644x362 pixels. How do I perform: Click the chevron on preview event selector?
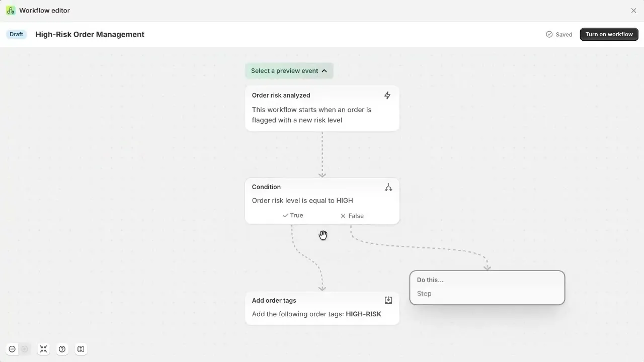pyautogui.click(x=324, y=71)
